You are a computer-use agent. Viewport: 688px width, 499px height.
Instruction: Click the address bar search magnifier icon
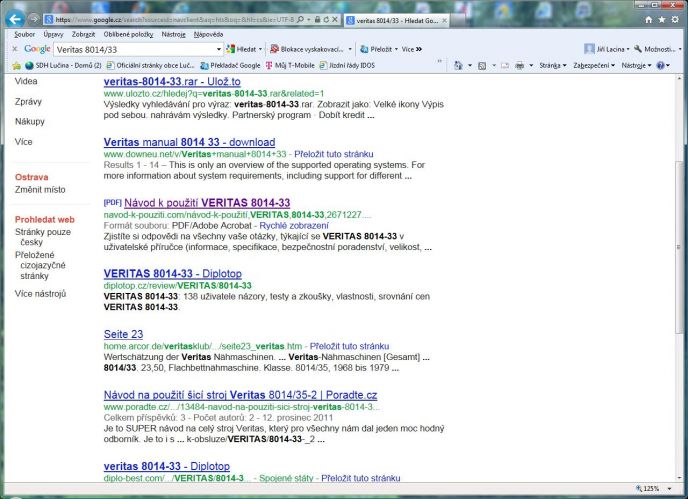301,20
